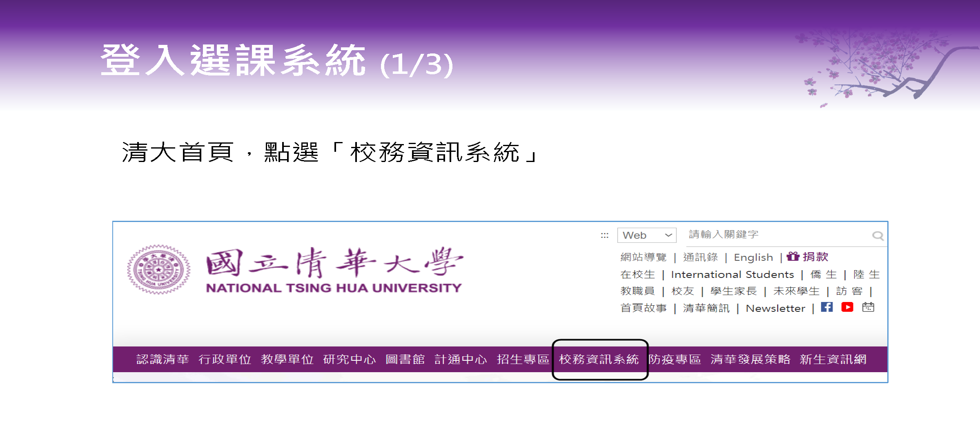
Task: Click the 捐款 donation link
Action: click(x=815, y=257)
